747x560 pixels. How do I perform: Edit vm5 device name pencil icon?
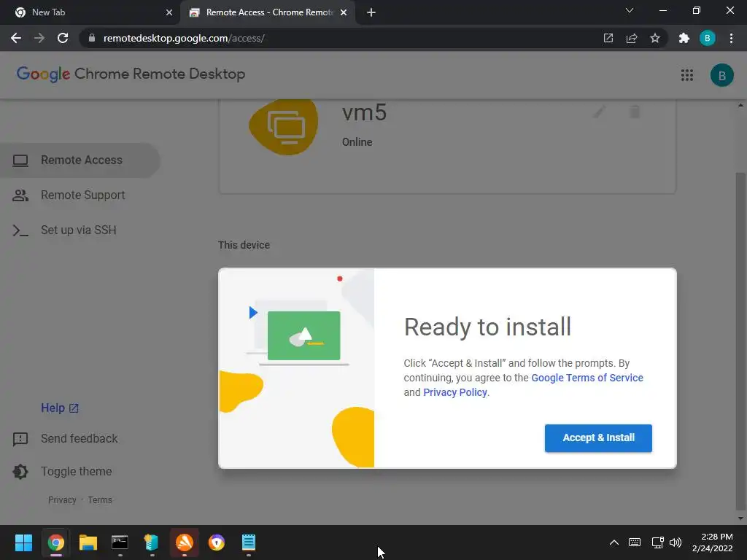[x=599, y=112]
